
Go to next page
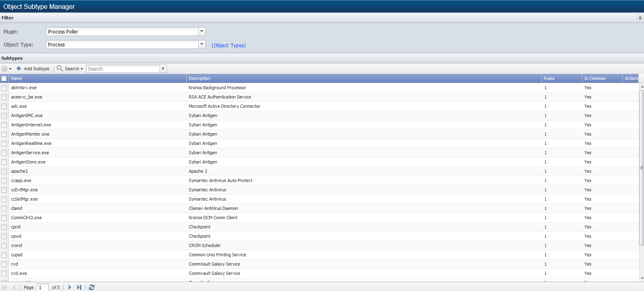69,287
